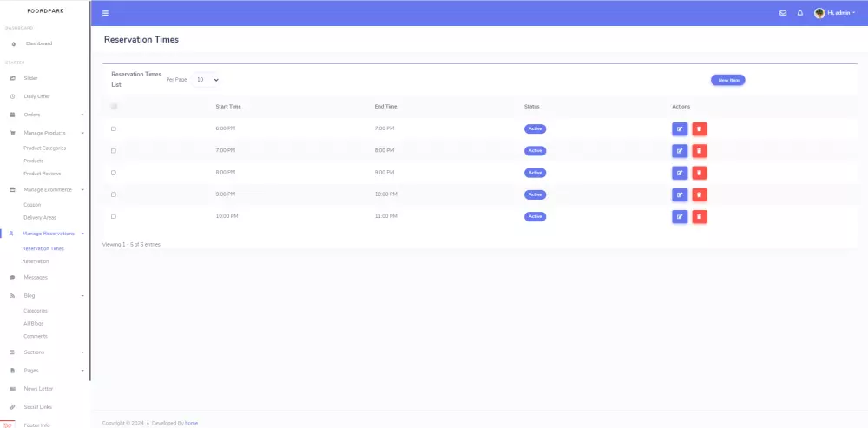The height and width of the screenshot is (428, 868).
Task: Click the Orders icon in sidebar
Action: [13, 115]
